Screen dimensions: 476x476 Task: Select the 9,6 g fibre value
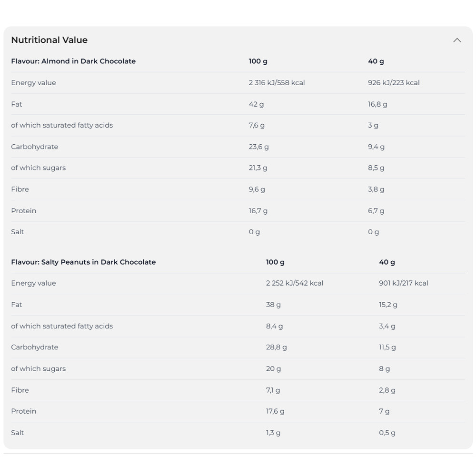tap(257, 189)
